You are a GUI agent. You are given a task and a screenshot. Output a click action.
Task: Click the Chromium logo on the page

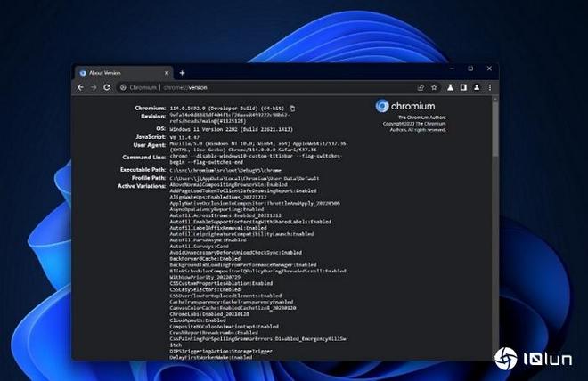point(381,106)
